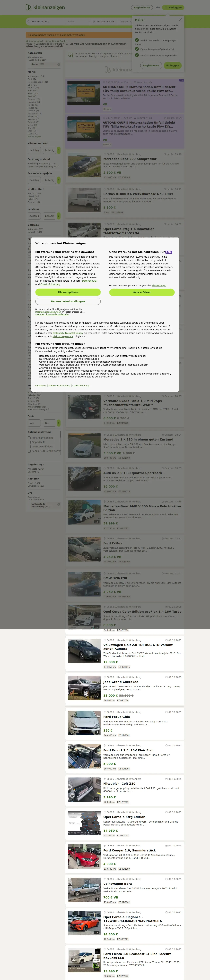
Task: Check the Anhängerkupplung checkbox
Action: pos(29,438)
